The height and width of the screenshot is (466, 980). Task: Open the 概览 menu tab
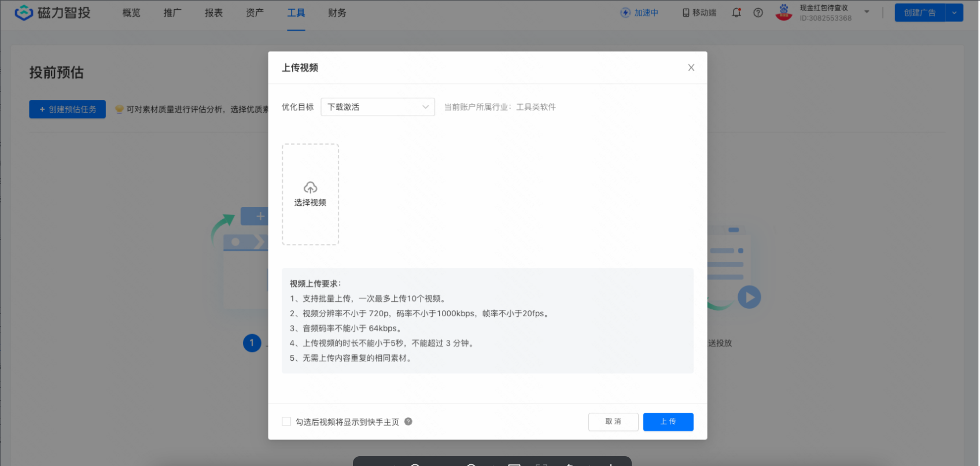point(131,13)
